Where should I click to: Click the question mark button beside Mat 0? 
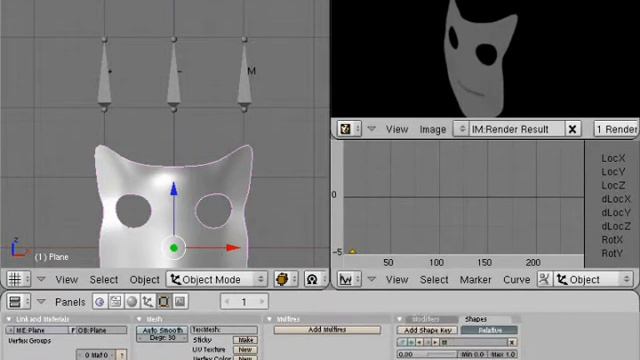point(122,355)
